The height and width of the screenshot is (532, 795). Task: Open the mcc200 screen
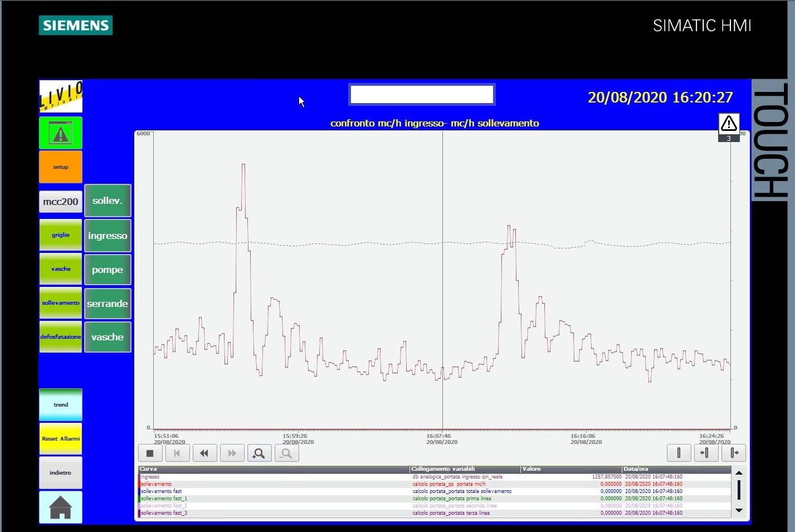click(60, 202)
